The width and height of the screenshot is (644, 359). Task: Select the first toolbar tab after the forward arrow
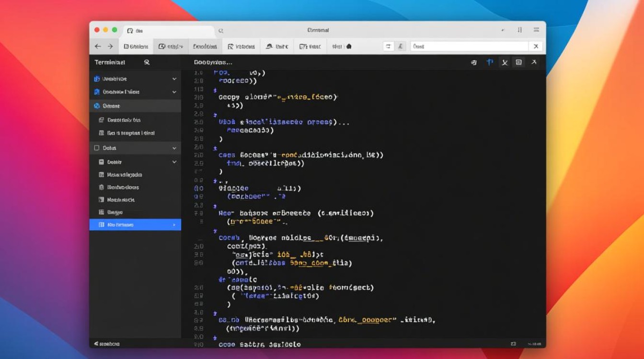[x=136, y=46]
